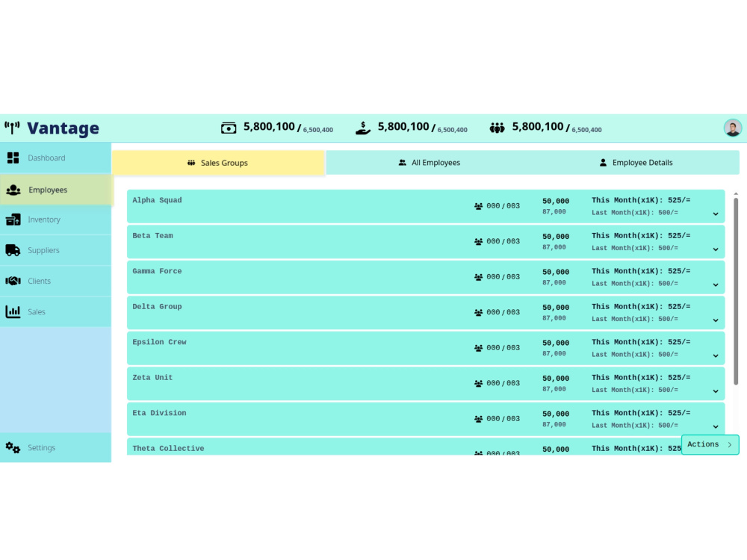
Task: Click the people group icon in header
Action: pyautogui.click(x=497, y=128)
